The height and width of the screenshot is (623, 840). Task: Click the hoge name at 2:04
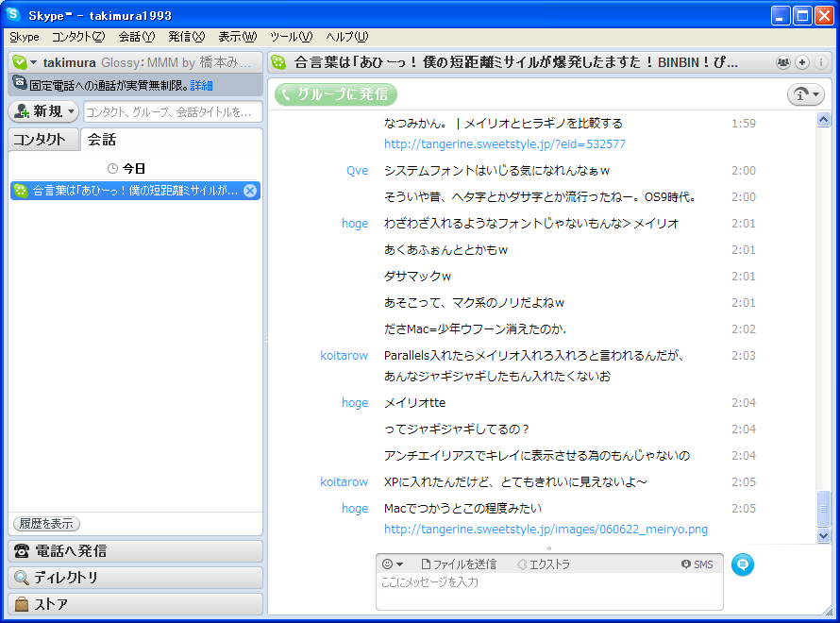pos(355,403)
